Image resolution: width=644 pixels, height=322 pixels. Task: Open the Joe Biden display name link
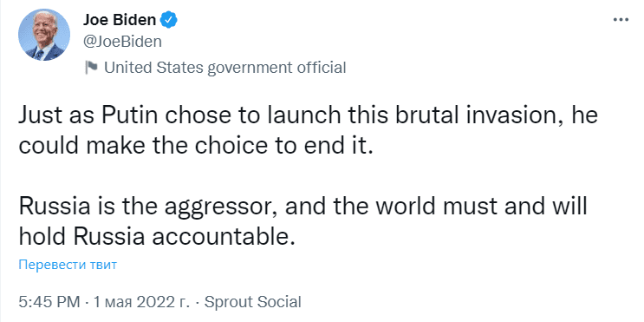click(x=120, y=20)
